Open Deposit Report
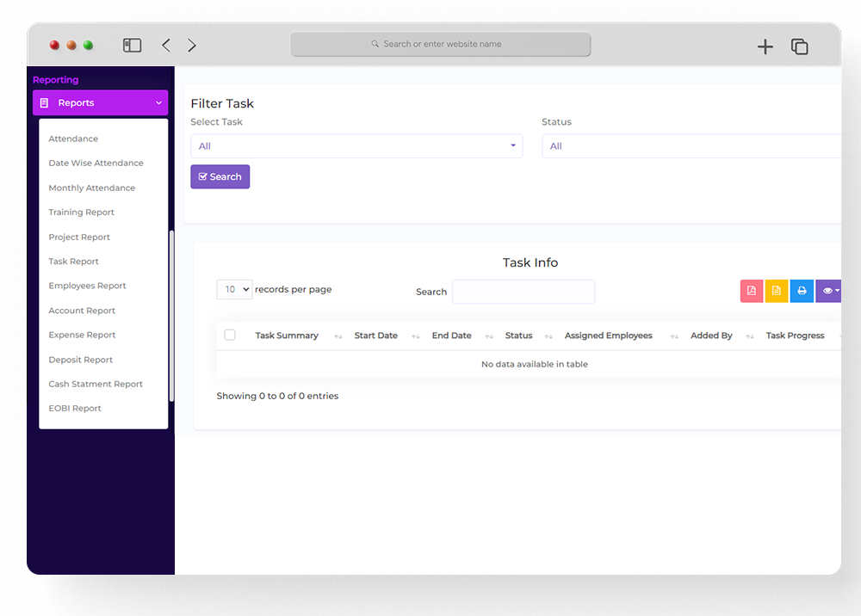 (80, 360)
